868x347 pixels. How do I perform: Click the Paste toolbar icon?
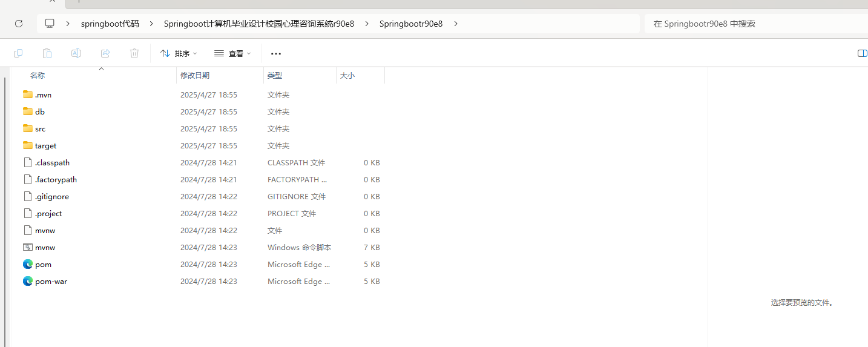coord(47,53)
